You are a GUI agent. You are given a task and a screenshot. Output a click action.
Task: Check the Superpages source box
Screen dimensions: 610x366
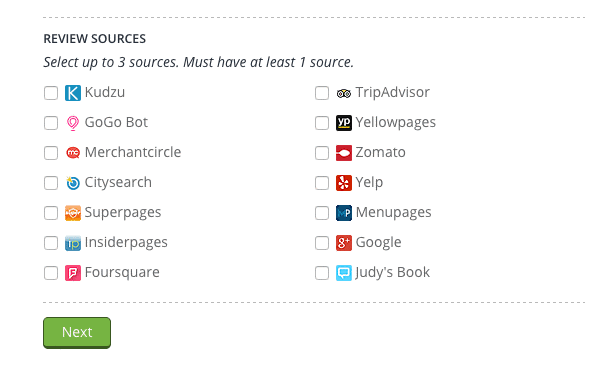point(51,213)
